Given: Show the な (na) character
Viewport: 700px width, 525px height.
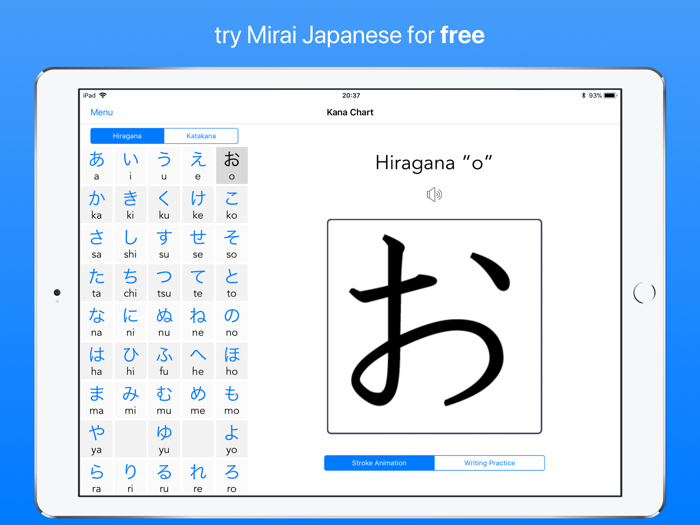Looking at the screenshot, I should click(96, 322).
